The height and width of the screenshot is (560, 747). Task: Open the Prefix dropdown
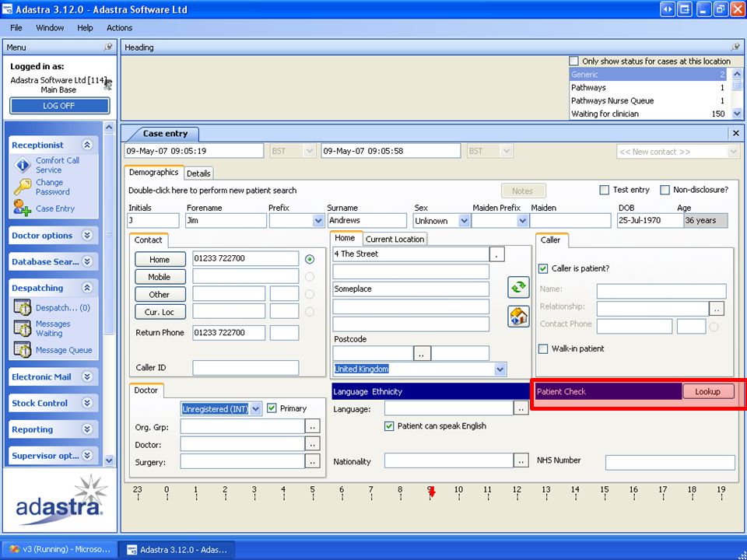pyautogui.click(x=318, y=221)
